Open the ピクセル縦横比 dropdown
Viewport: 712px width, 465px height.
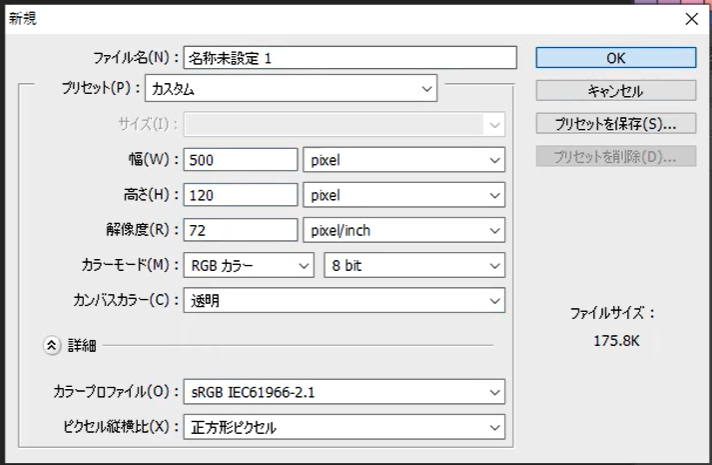click(343, 428)
